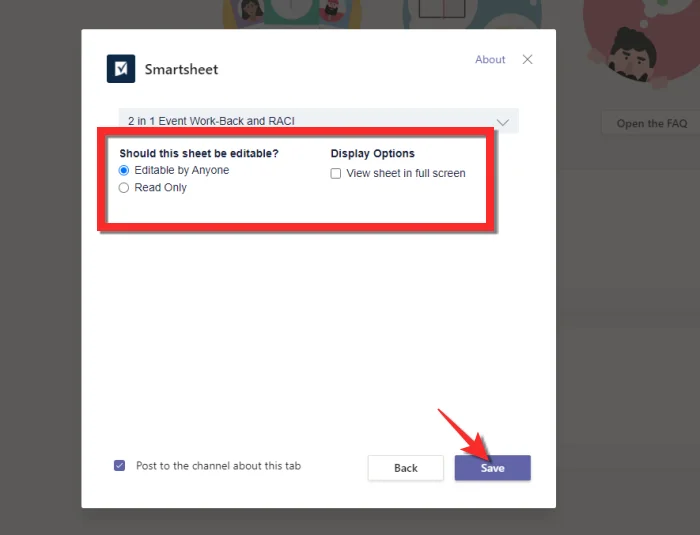This screenshot has width=700, height=535.
Task: Click the bearded man illustration in background
Action: click(632, 56)
